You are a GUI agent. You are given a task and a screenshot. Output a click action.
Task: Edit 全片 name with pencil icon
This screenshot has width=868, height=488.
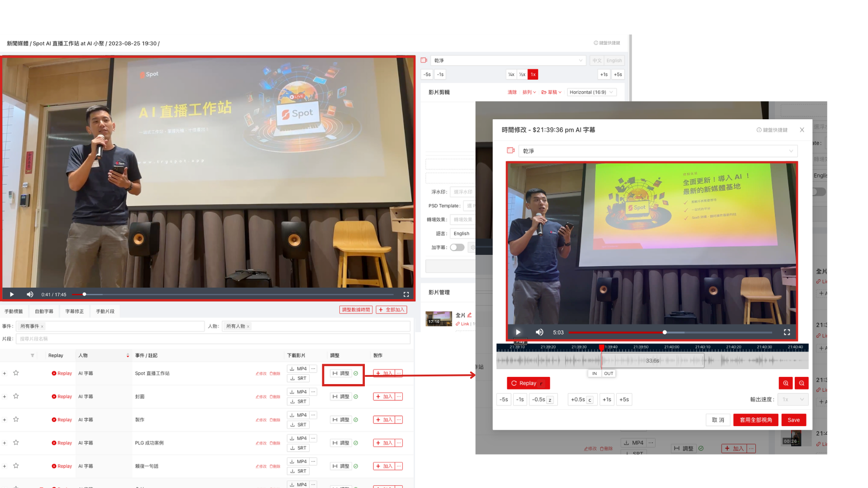point(469,315)
